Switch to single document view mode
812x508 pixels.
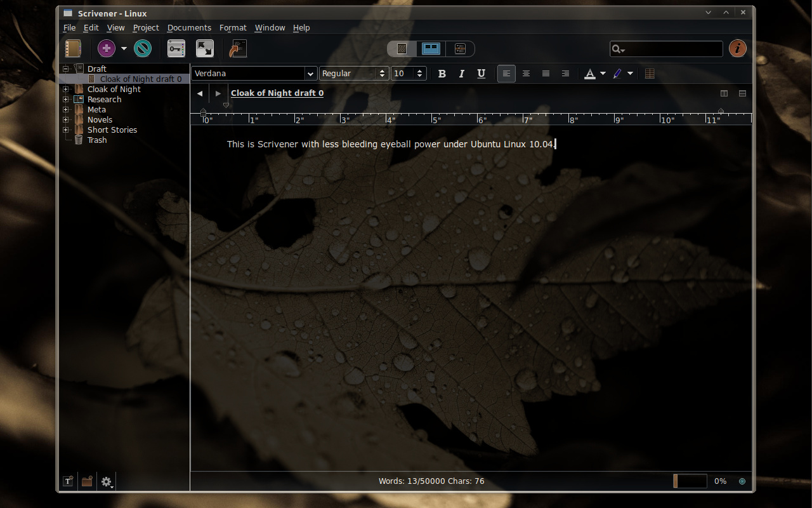pos(402,48)
